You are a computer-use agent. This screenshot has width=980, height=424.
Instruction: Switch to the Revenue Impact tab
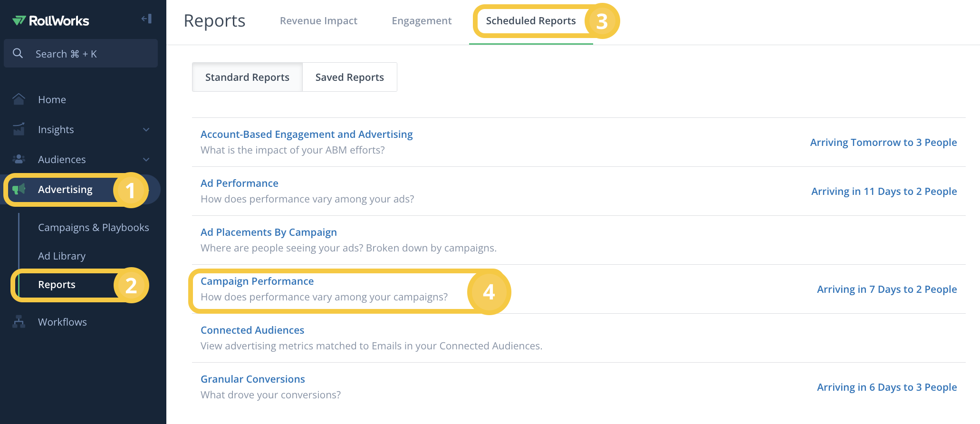tap(318, 20)
